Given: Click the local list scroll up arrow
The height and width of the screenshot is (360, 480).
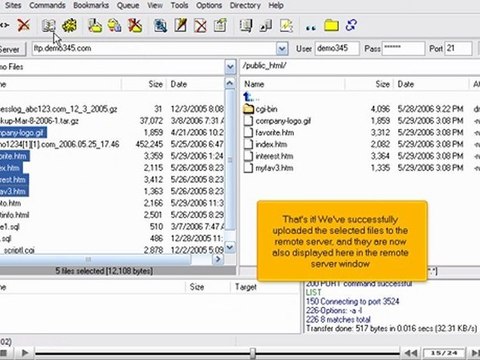Looking at the screenshot, I should pos(230,83).
